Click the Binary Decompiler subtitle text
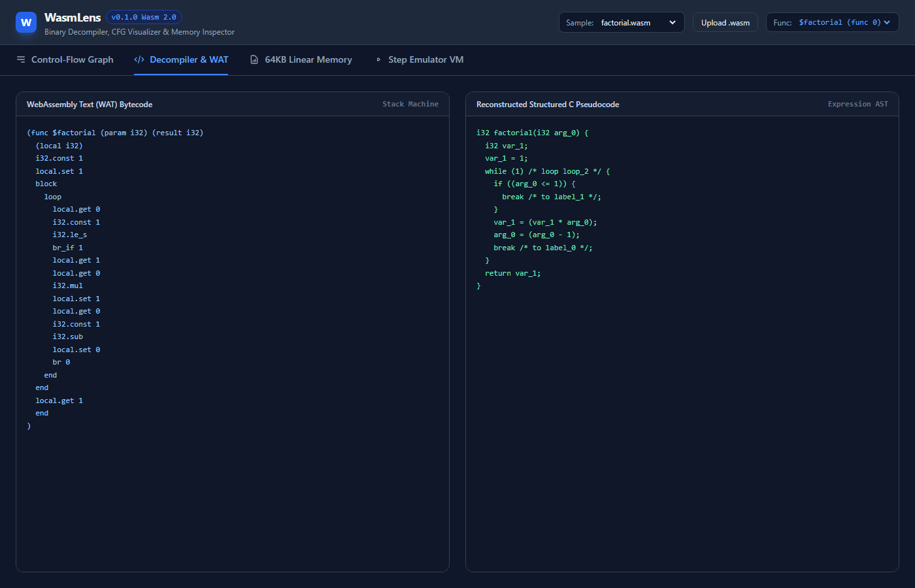This screenshot has height=588, width=915. click(139, 32)
